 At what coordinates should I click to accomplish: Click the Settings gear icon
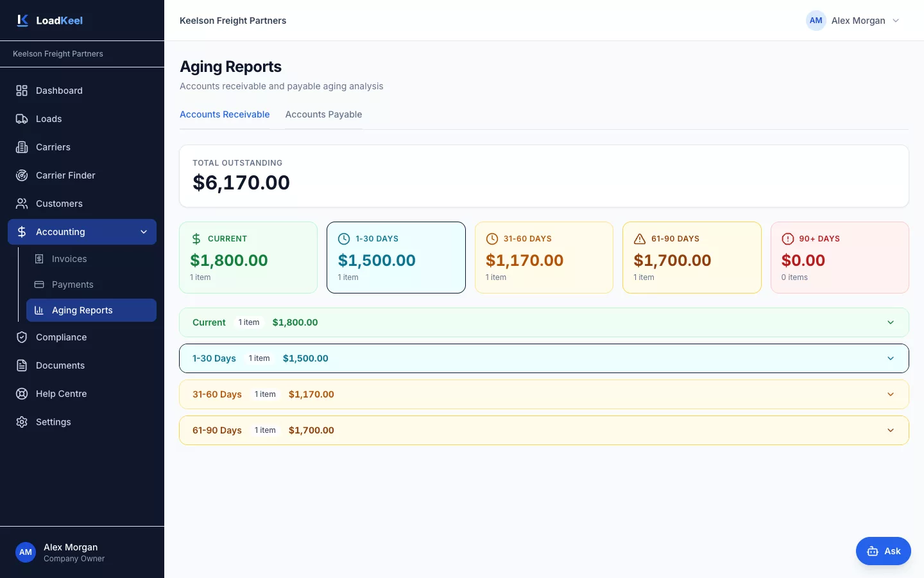22,422
